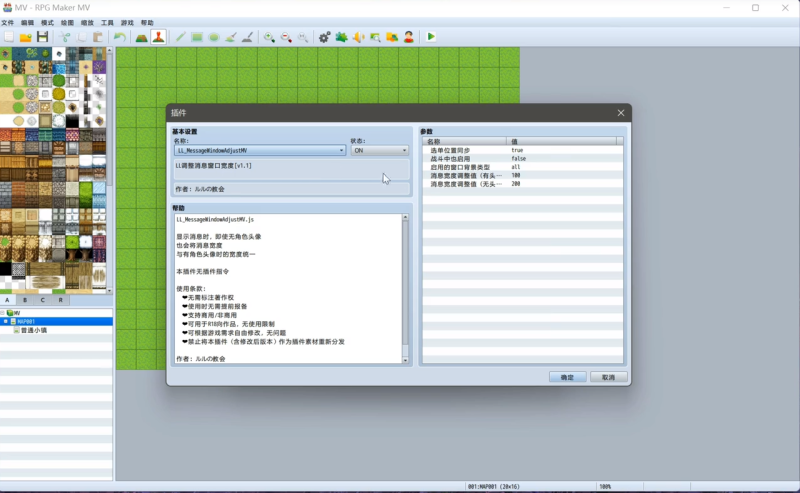Select the 选单位置同步 parameter row
This screenshot has width=800, height=493.
click(x=522, y=151)
